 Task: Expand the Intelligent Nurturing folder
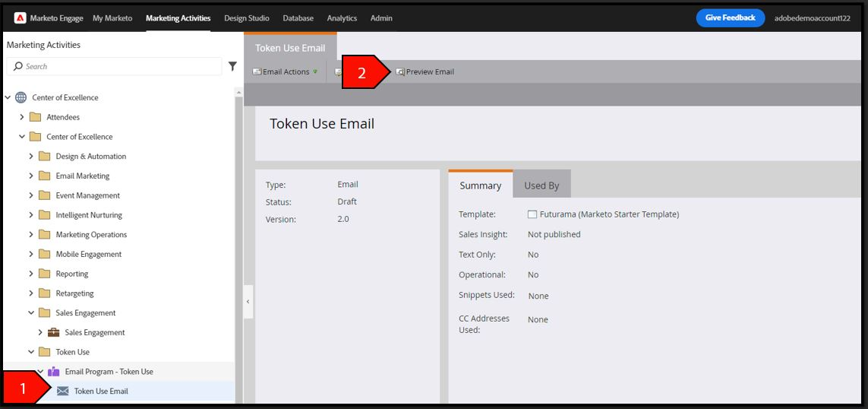pyautogui.click(x=32, y=215)
